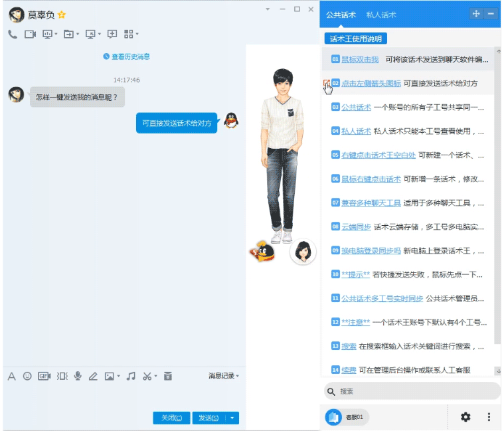This screenshot has width=504, height=431.
Task: Click the script list scrollbar up arrow
Action: pyautogui.click(x=499, y=51)
